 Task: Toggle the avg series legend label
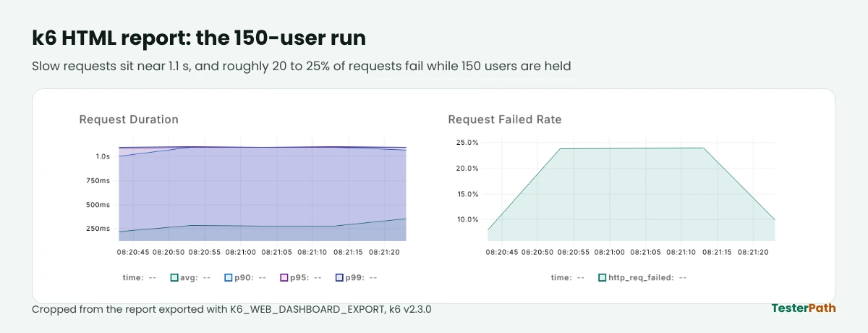coord(190,277)
